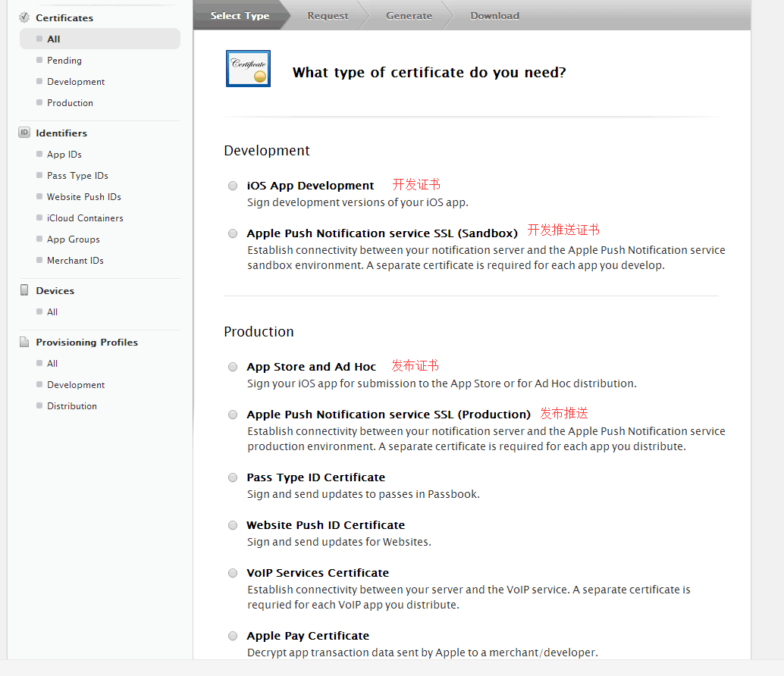Screen dimensions: 784x676
Task: Click the App Store and Ad Hoc label
Action: click(x=311, y=366)
